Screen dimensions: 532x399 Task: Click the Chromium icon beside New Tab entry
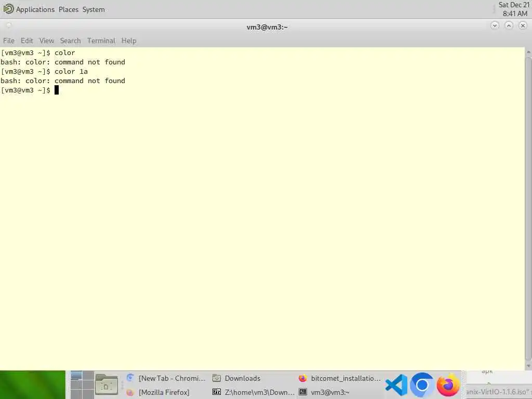pyautogui.click(x=130, y=378)
